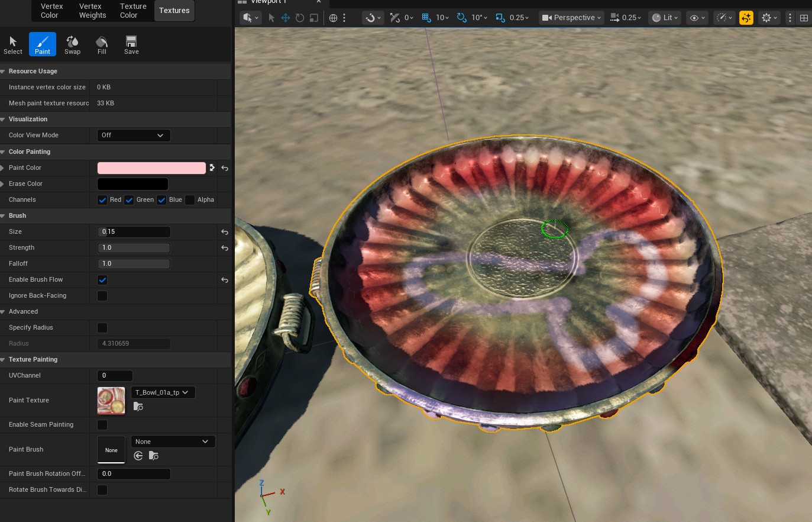
Task: Open the Lit shading dropdown
Action: (x=665, y=18)
